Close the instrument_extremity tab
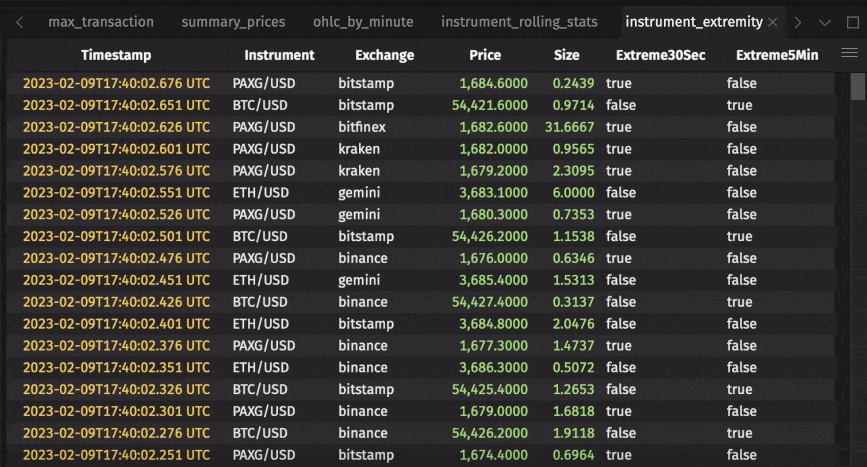 click(x=773, y=22)
